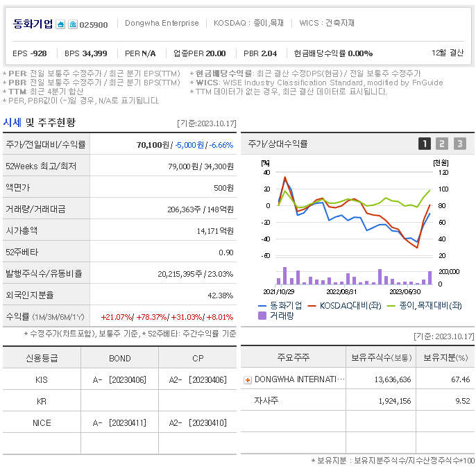Click the BOND column header
This screenshot has height=471, width=476.
pyautogui.click(x=120, y=359)
